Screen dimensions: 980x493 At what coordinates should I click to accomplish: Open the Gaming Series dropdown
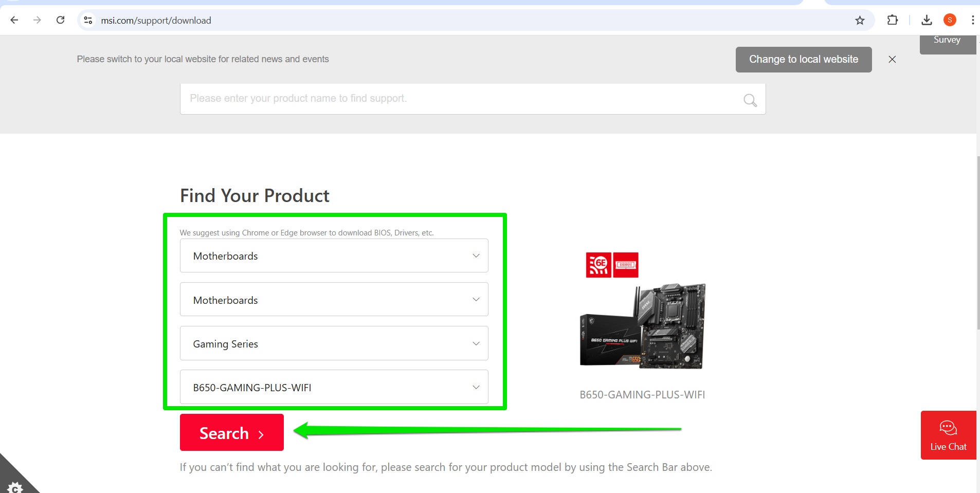pyautogui.click(x=334, y=343)
